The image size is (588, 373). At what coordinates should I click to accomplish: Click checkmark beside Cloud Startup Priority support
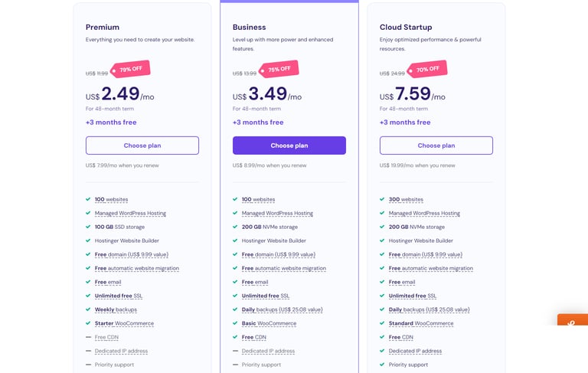[x=382, y=365]
